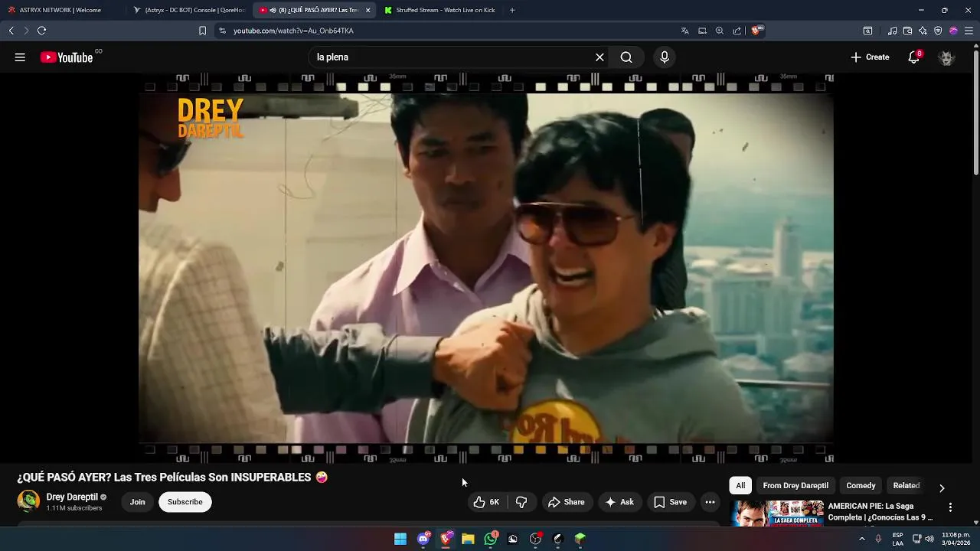Open Minecraft grass block taskbar icon
Image resolution: width=980 pixels, height=551 pixels.
(x=580, y=539)
